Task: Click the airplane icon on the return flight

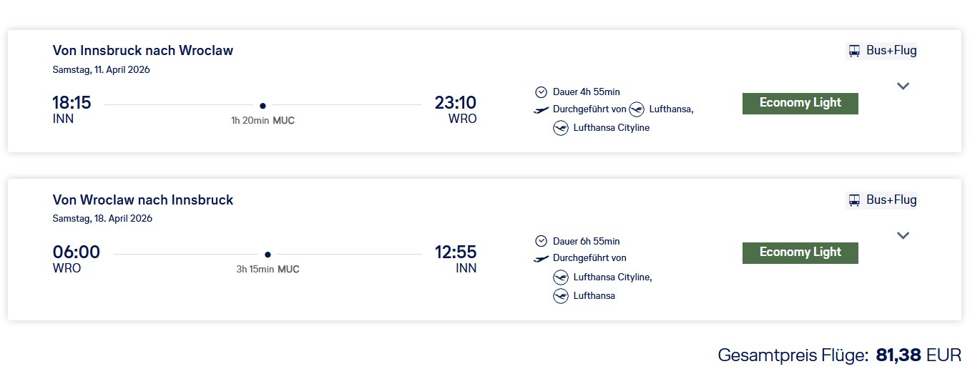Action: click(542, 259)
